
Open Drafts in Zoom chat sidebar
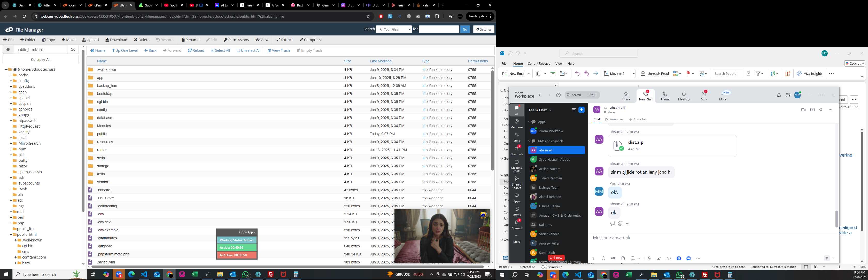tap(517, 211)
